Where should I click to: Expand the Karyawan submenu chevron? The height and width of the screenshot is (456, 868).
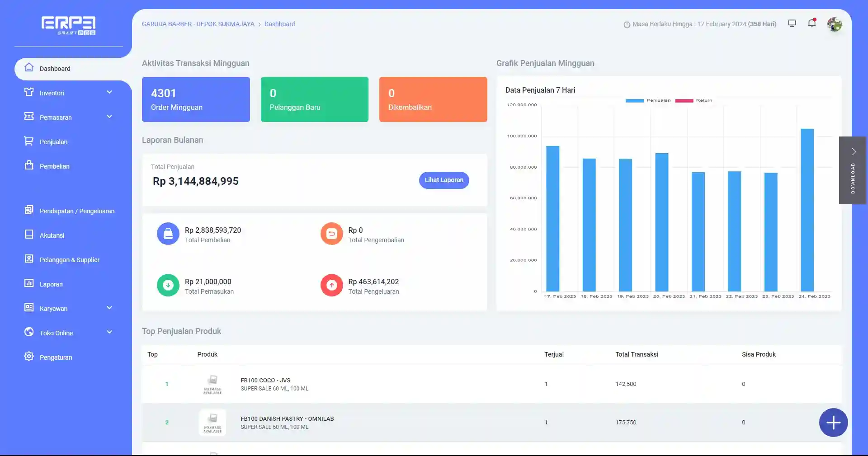pyautogui.click(x=109, y=308)
